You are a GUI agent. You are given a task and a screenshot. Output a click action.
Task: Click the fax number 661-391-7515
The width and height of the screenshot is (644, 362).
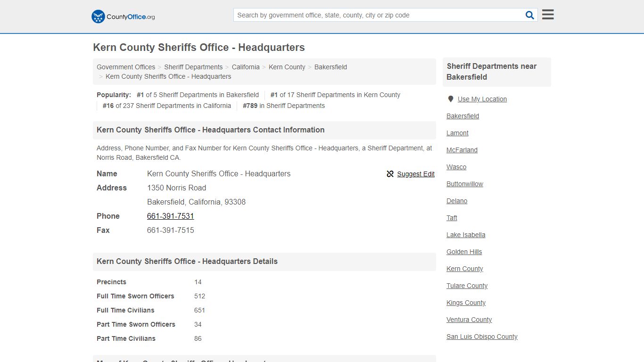171,230
